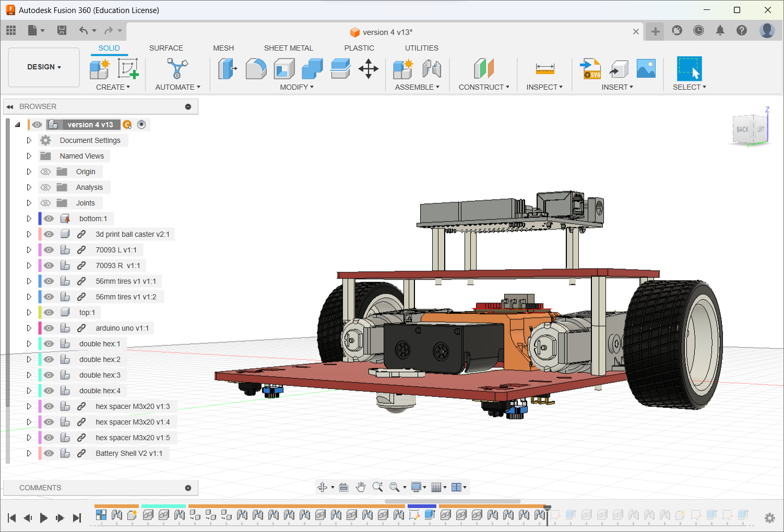Click the Fillet tool icon

coord(256,69)
